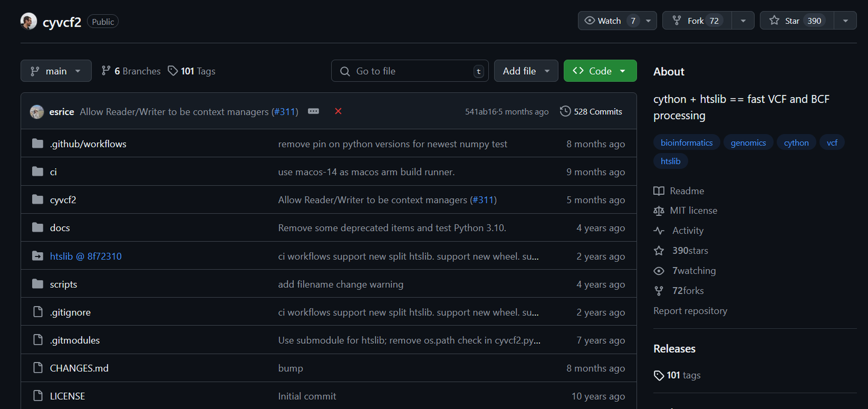The image size is (868, 409).
Task: Click the MIT license scale icon
Action: (659, 211)
